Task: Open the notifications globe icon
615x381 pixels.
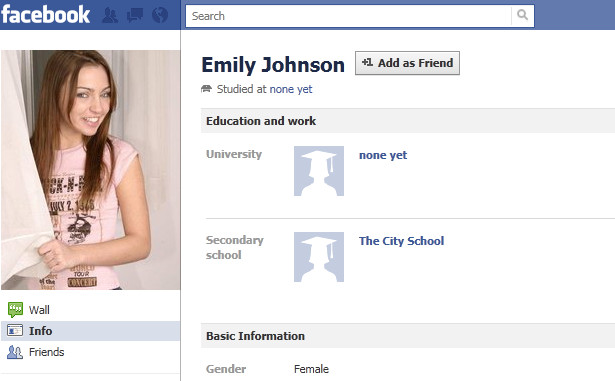Action: pyautogui.click(x=160, y=15)
